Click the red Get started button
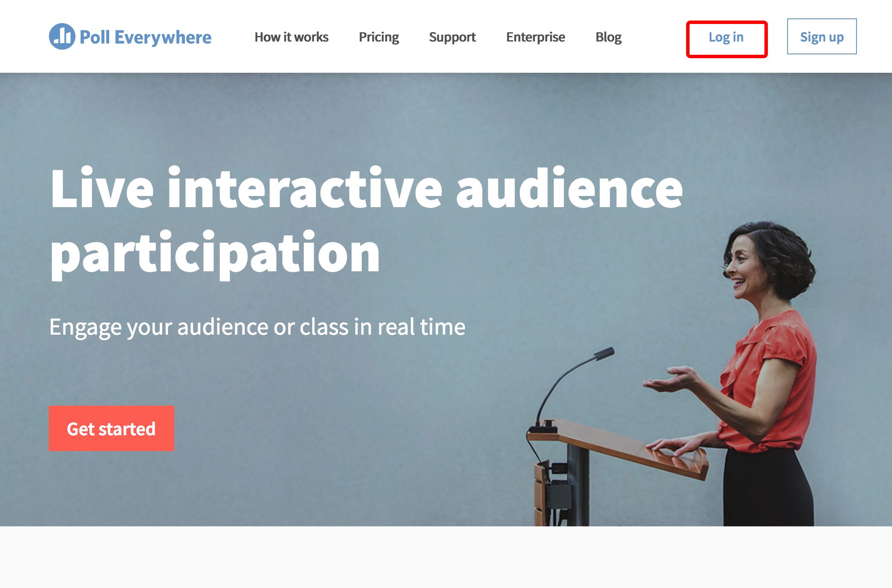The width and height of the screenshot is (892, 588). click(111, 428)
